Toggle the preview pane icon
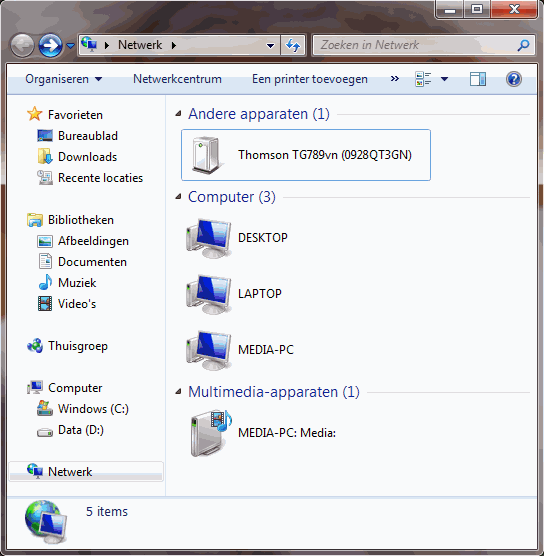 point(478,79)
